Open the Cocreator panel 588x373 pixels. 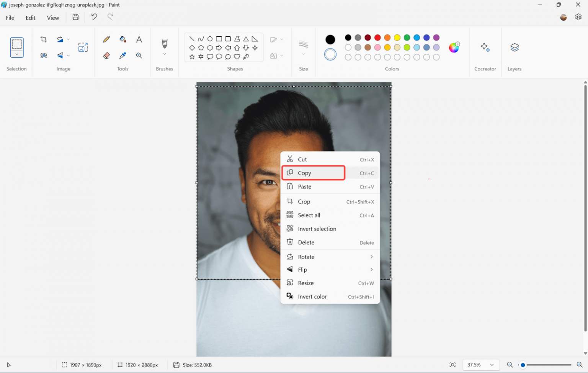(485, 47)
